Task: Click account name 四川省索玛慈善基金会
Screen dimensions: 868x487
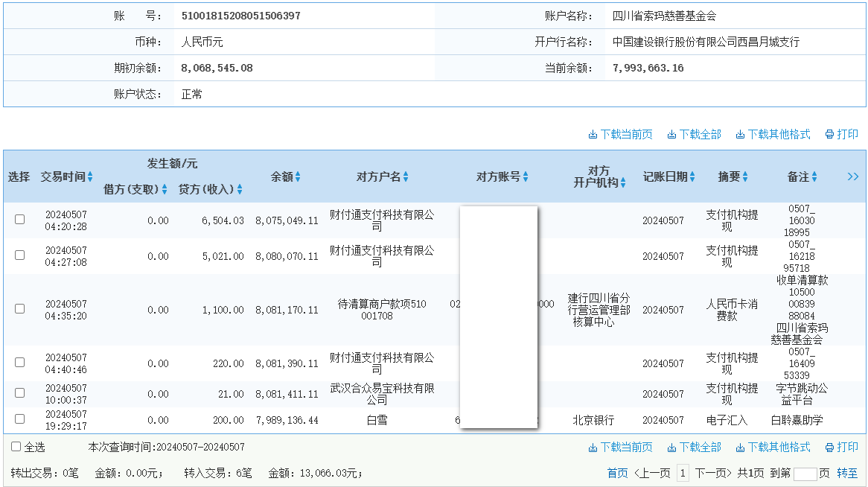Action: click(664, 16)
